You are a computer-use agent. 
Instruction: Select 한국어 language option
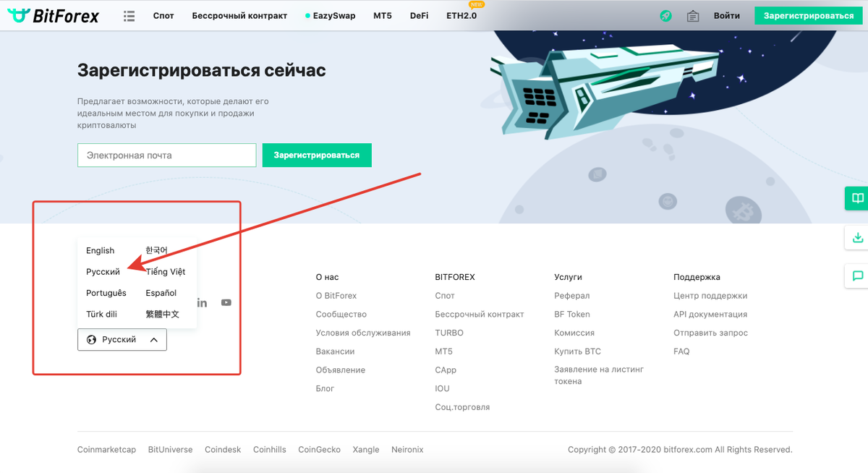point(156,250)
